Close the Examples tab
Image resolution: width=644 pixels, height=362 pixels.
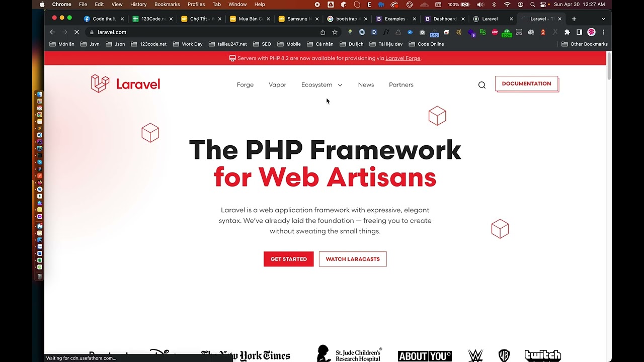point(414,19)
